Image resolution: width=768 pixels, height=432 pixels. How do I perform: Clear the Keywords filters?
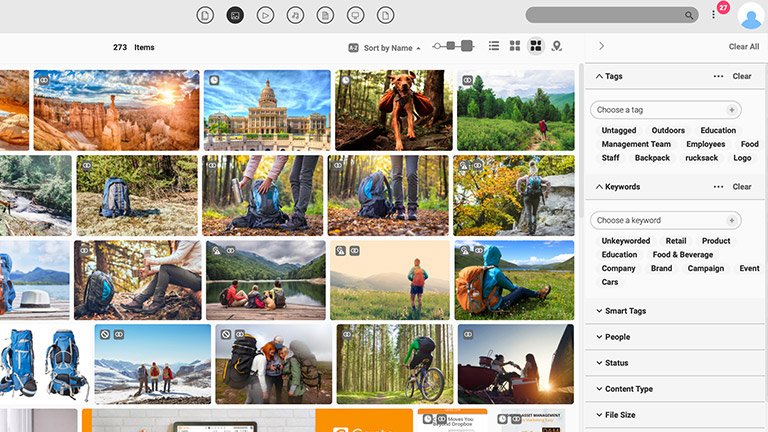pos(742,187)
